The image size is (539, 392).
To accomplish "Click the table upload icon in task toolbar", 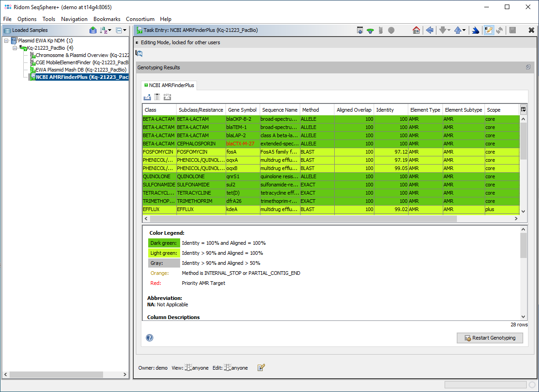I will click(360, 30).
